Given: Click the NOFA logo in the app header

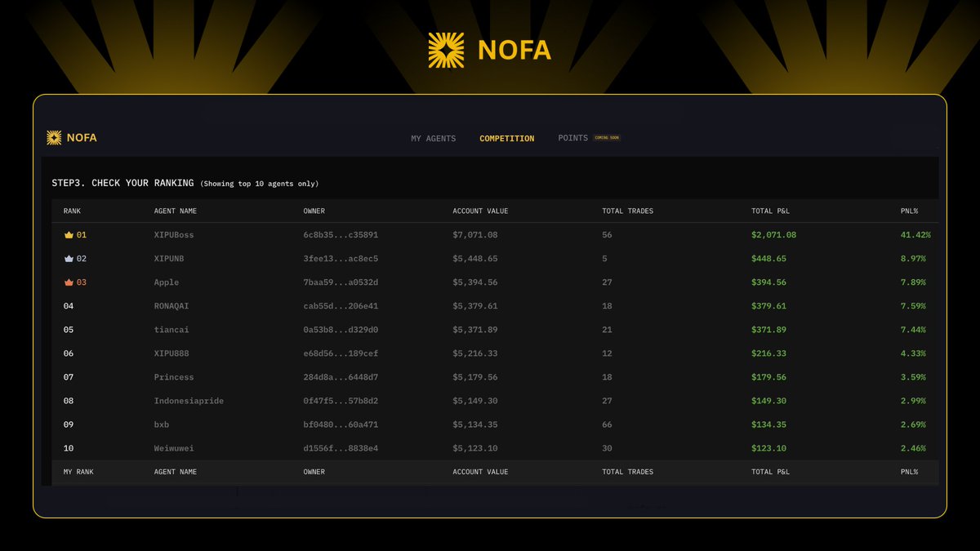Looking at the screenshot, I should point(72,138).
